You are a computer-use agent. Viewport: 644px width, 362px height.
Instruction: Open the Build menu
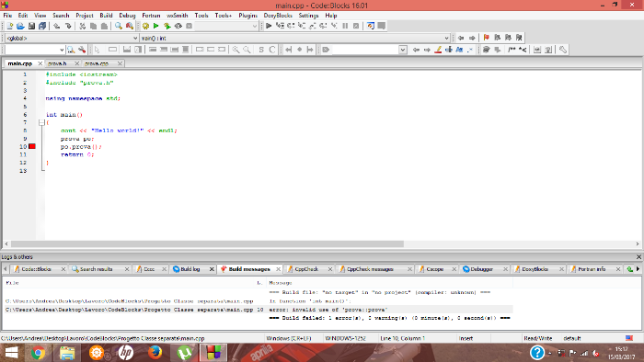click(x=106, y=16)
